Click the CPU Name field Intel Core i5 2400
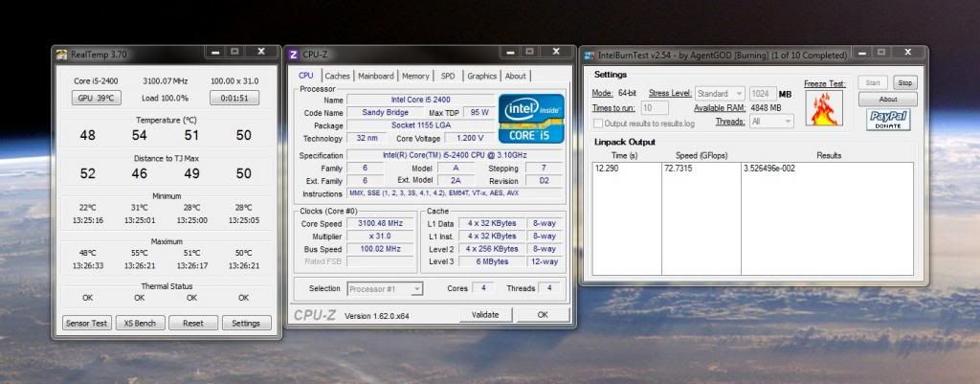Image resolution: width=980 pixels, height=384 pixels. point(421,100)
